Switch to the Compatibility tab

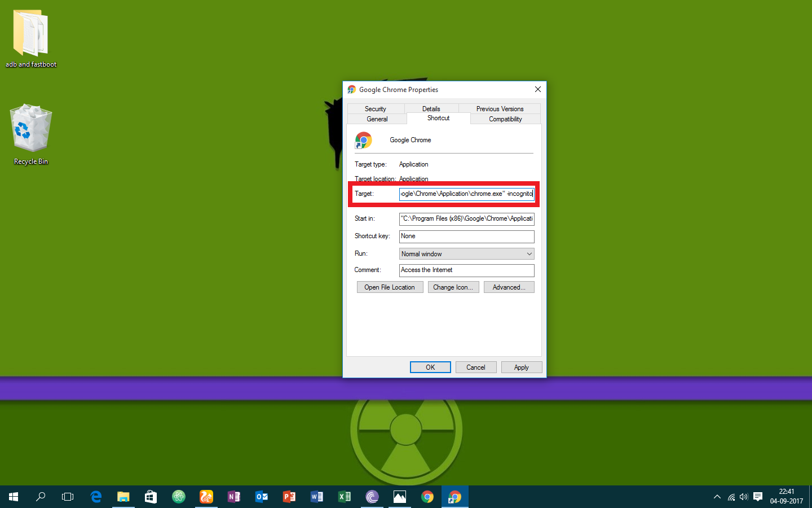coord(505,119)
